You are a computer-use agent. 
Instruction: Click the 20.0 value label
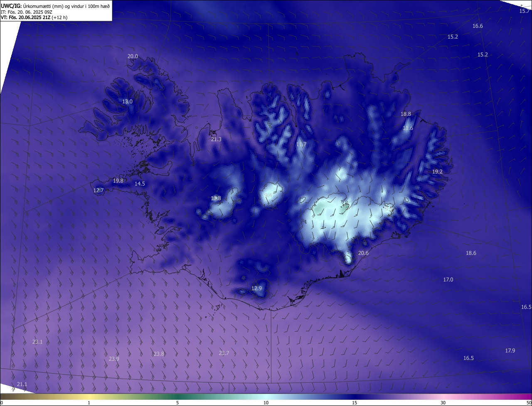point(133,56)
